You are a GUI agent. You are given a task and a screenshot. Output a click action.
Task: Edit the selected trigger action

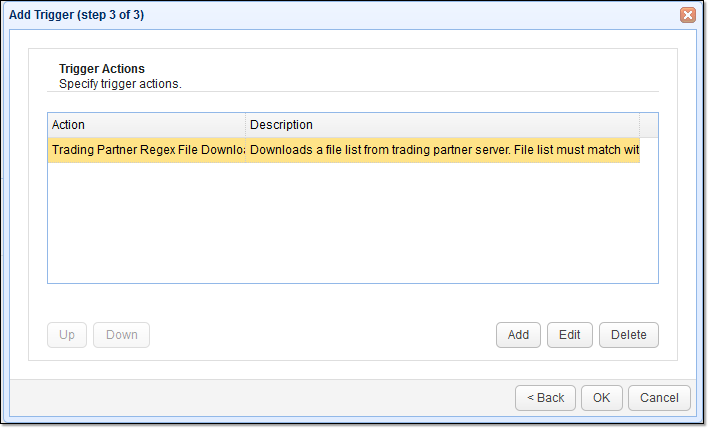click(x=570, y=335)
